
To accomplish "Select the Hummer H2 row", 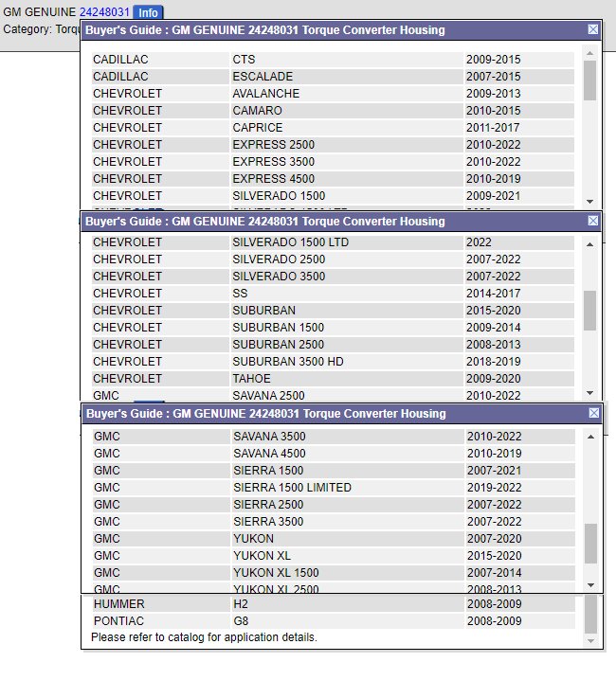I will pyautogui.click(x=332, y=604).
